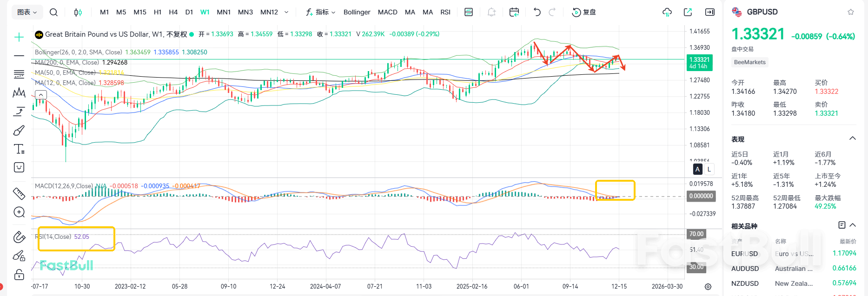Change the candlestick chart style
Screen dimensions: 868x296
pos(78,12)
